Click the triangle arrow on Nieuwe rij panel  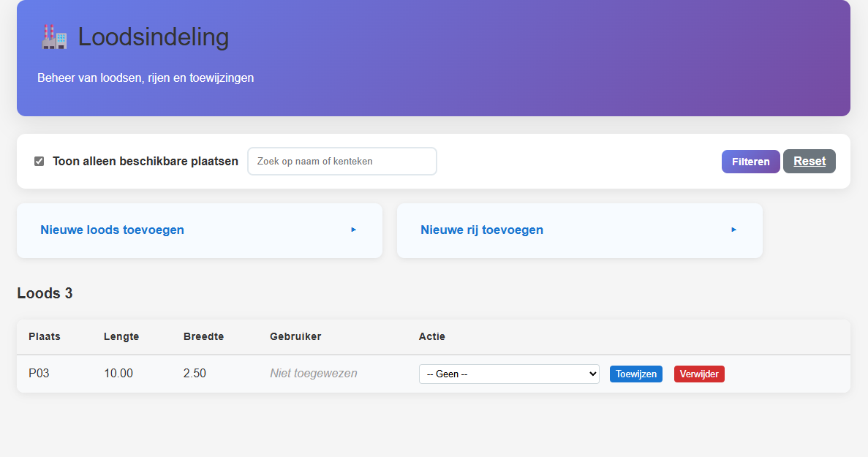[734, 230]
